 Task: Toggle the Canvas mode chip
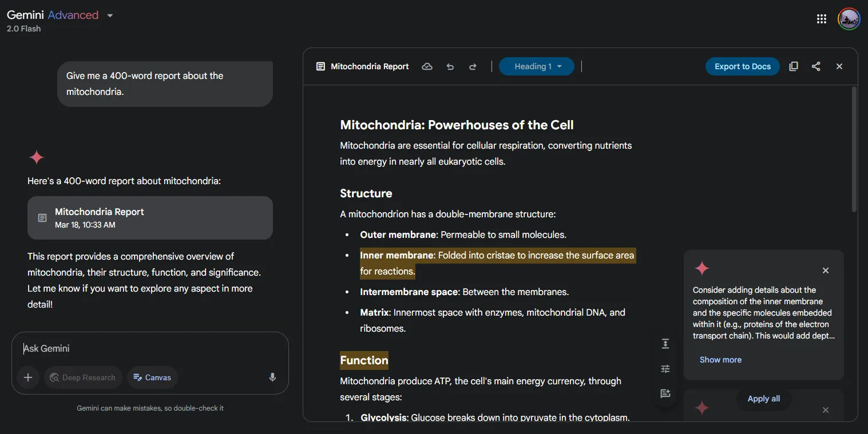coord(152,377)
